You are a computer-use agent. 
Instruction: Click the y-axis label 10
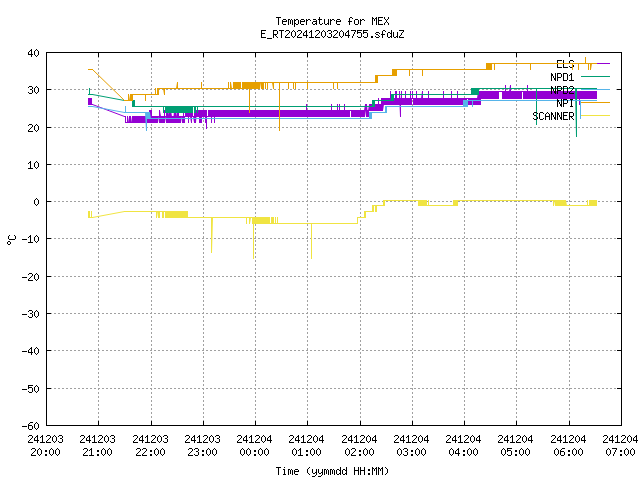[x=33, y=165]
